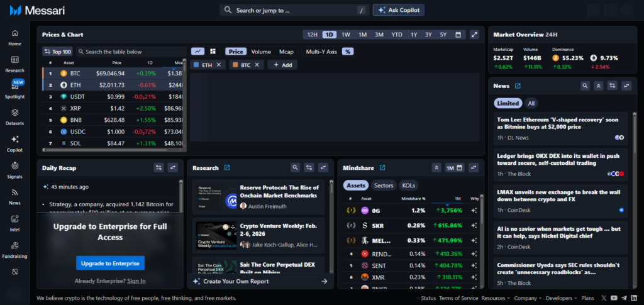Toggle the percent (%) chart mode
Viewport: 644px width, 305px height.
click(347, 52)
